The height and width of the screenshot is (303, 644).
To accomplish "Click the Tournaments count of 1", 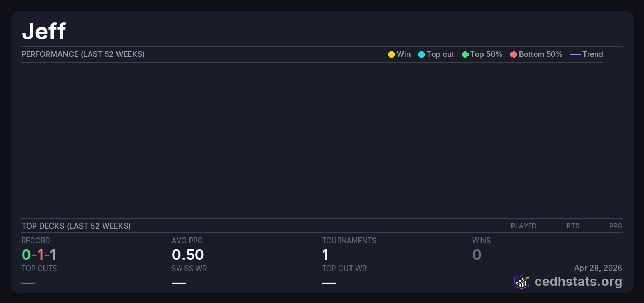I will coord(325,255).
